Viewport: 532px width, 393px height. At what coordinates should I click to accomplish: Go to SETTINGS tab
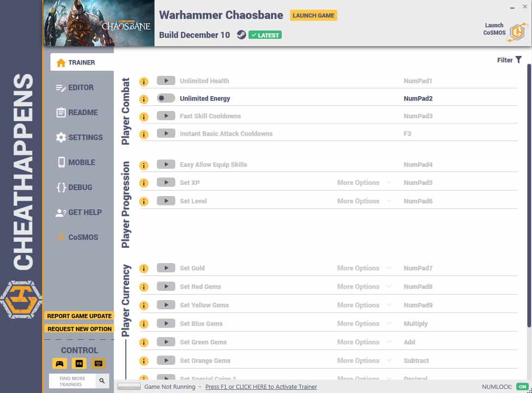pos(79,137)
